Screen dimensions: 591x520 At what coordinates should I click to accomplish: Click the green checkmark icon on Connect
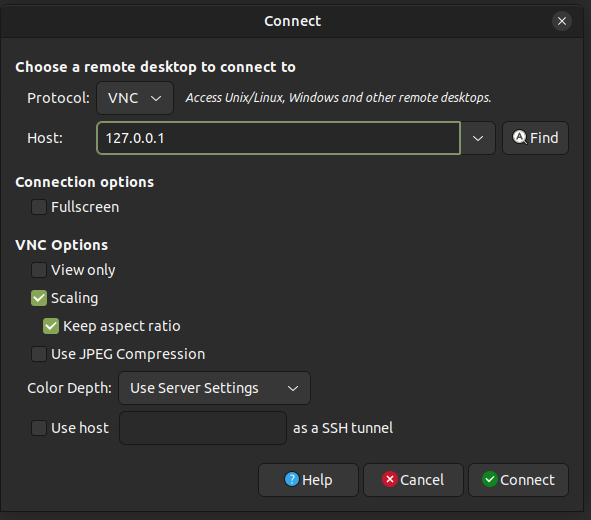pyautogui.click(x=490, y=479)
